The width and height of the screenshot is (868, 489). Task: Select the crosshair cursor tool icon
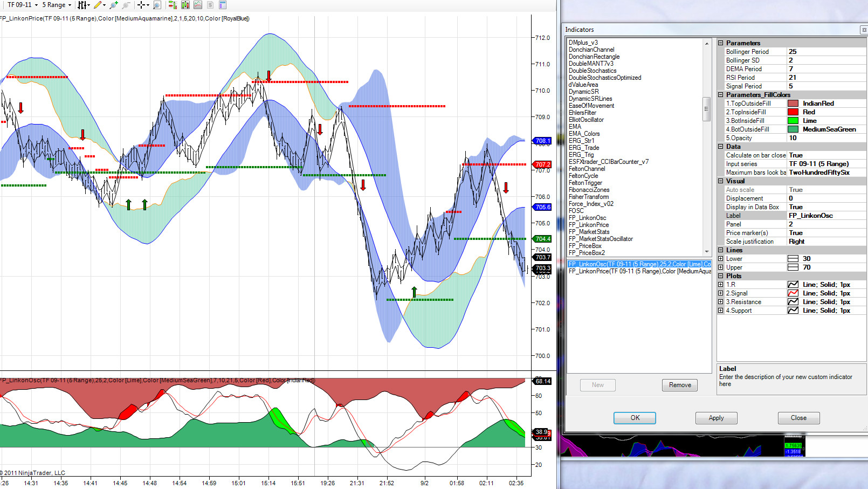141,5
